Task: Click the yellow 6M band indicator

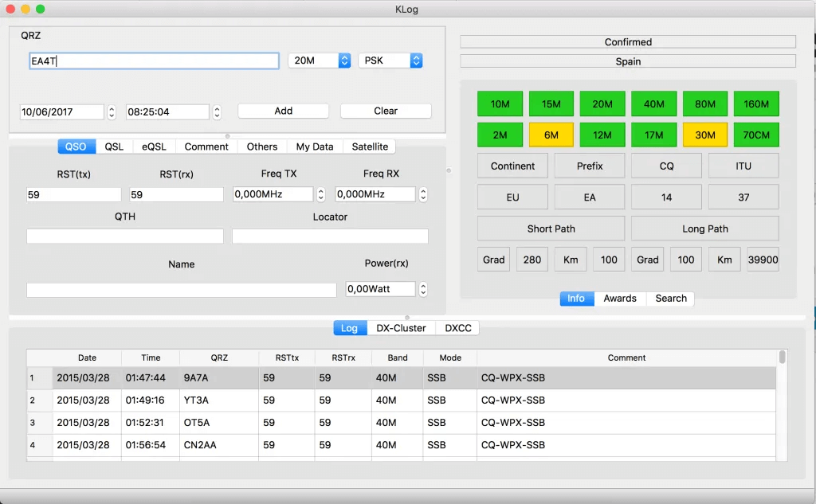Action: pyautogui.click(x=551, y=135)
